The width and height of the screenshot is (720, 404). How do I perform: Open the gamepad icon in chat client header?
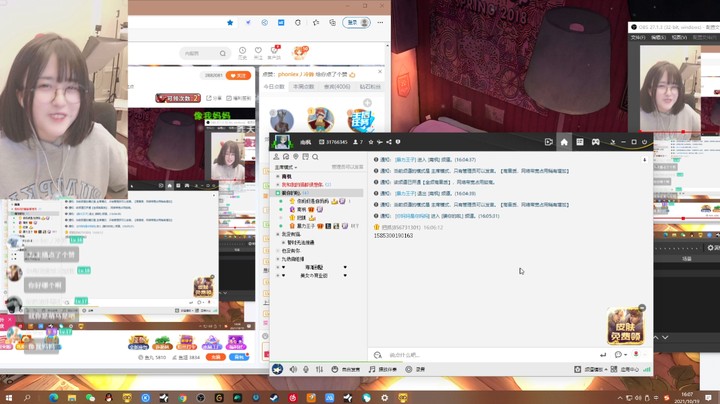point(596,142)
